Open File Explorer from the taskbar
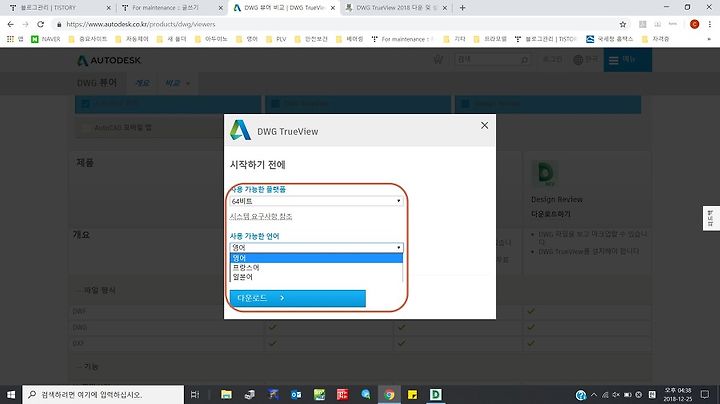 tap(226, 394)
